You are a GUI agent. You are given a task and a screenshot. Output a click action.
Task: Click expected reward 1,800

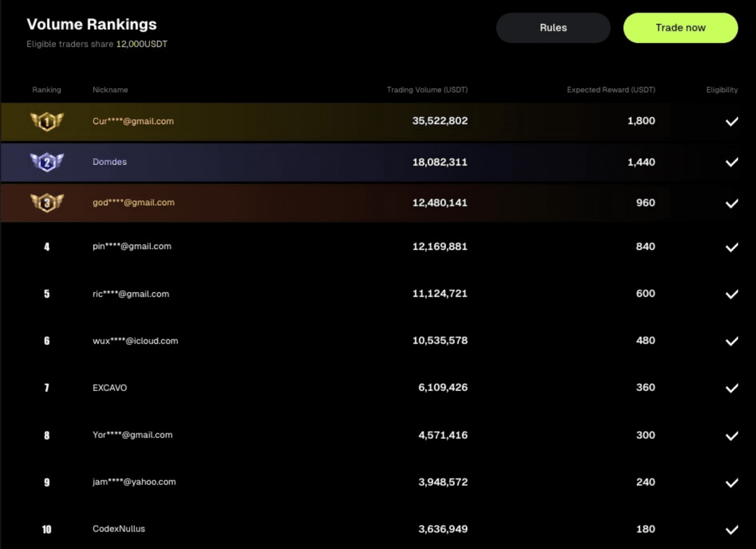pos(641,121)
